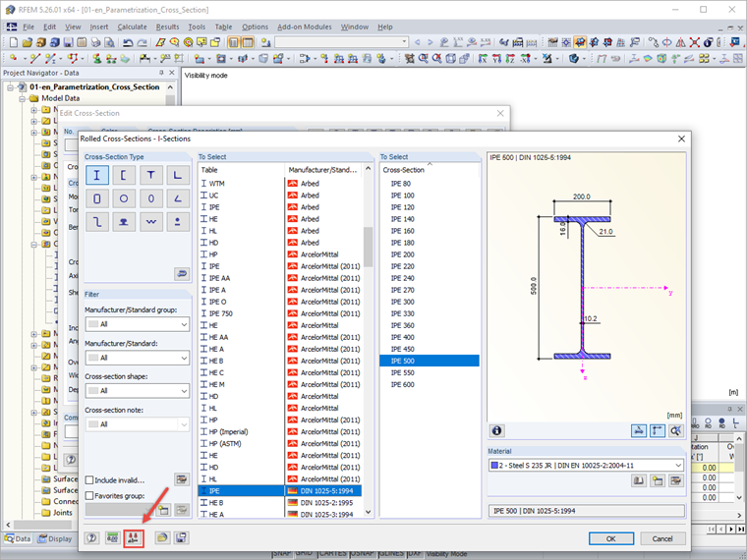Click the open folder icon in dialog footer
This screenshot has height=560, width=747.
pos(162,538)
